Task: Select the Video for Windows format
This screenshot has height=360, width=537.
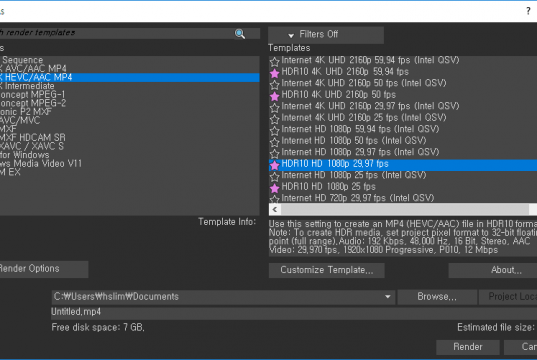Action: [x=129, y=155]
